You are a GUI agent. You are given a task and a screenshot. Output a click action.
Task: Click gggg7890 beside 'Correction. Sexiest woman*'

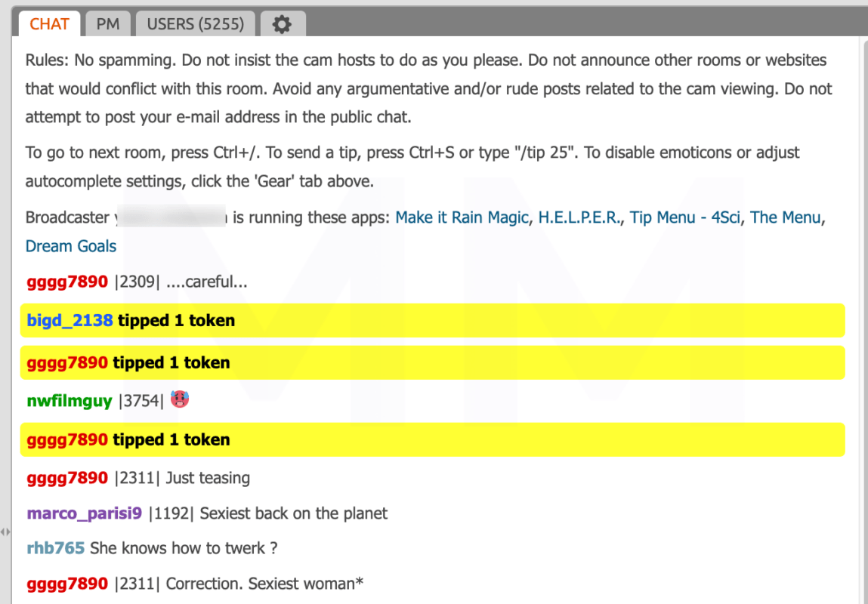[67, 584]
